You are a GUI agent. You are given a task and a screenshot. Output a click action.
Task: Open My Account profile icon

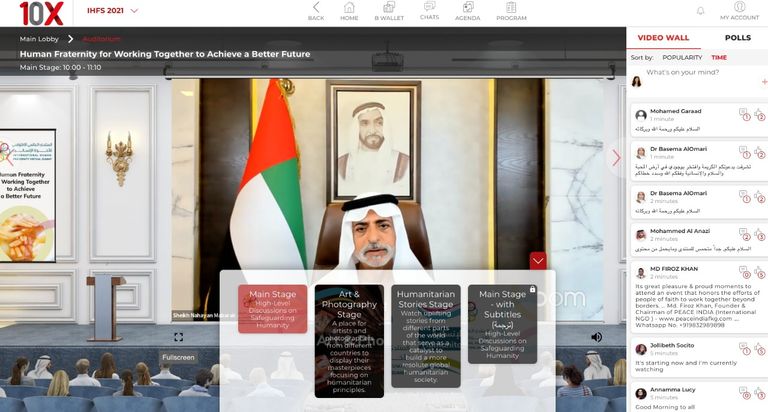(x=739, y=11)
